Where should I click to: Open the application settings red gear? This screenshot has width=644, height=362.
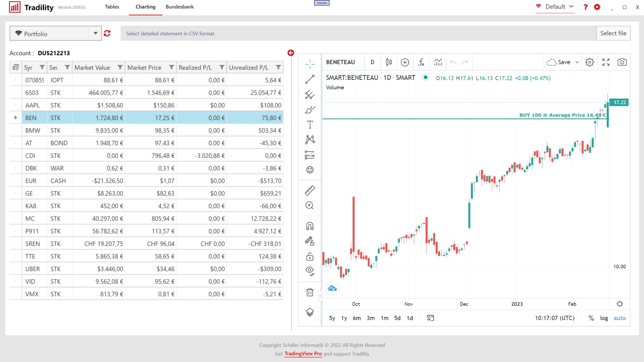point(597,7)
